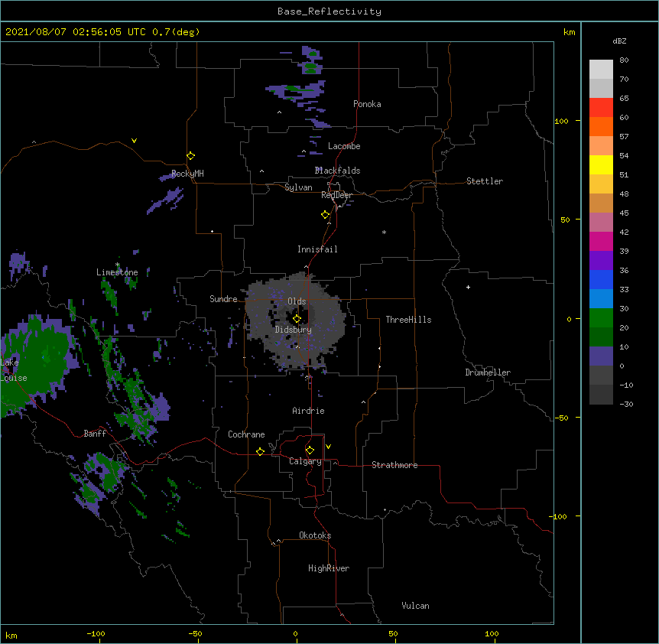Click the Lacombe city label
659x644 pixels.
point(344,146)
